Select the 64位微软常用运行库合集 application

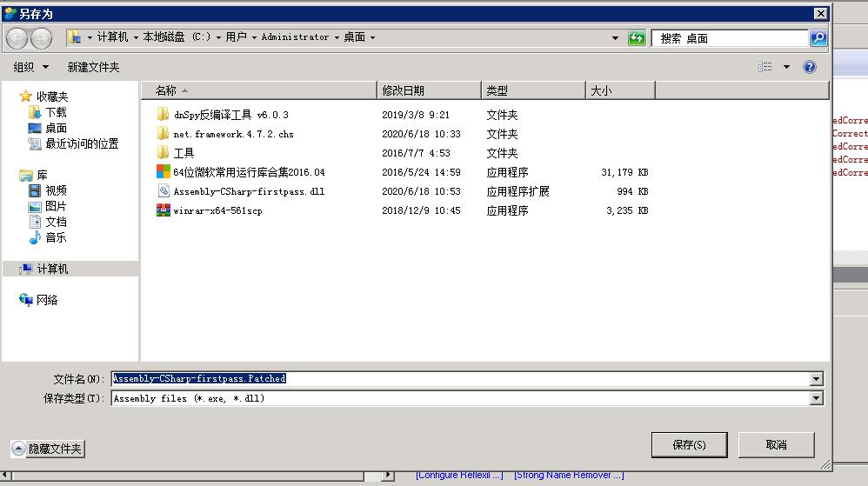coord(248,172)
